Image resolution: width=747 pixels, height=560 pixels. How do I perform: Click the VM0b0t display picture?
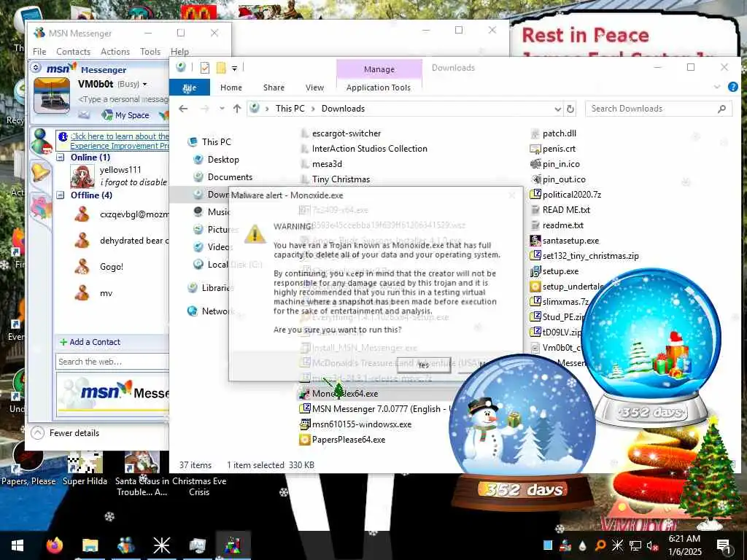point(52,96)
